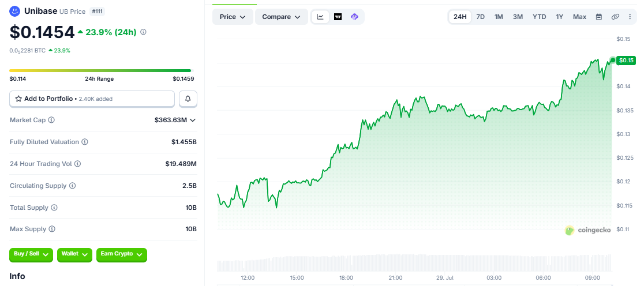Click the green $0.15 price tag
This screenshot has height=286, width=644.
(627, 61)
